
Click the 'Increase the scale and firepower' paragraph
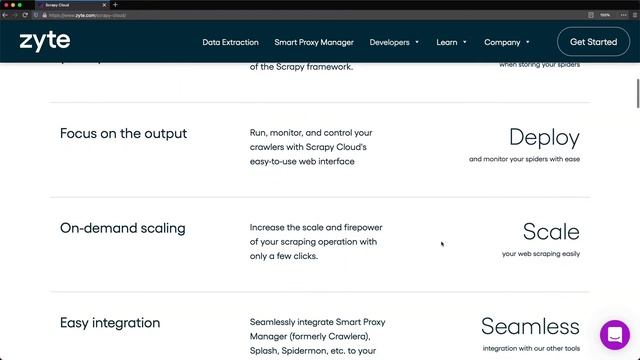click(x=316, y=242)
